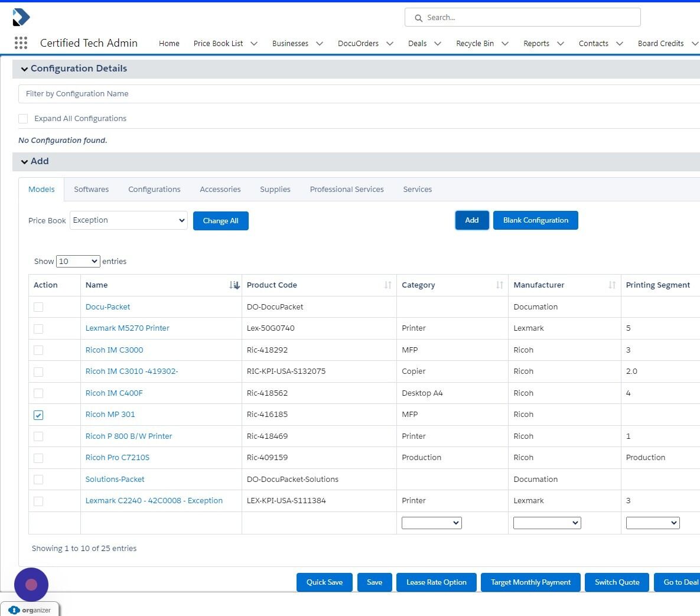Open Lease Rate Option
Image resolution: width=700 pixels, height=616 pixels.
pyautogui.click(x=436, y=582)
